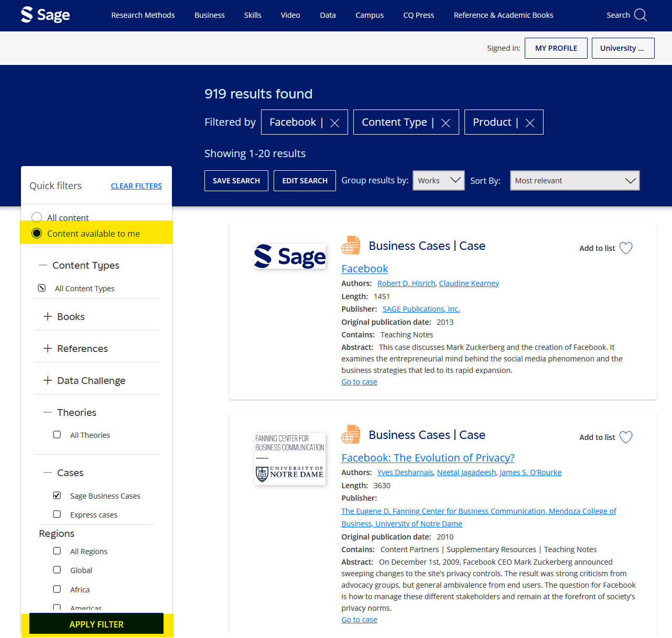Uncheck the Sage Business Cases filter

(57, 495)
